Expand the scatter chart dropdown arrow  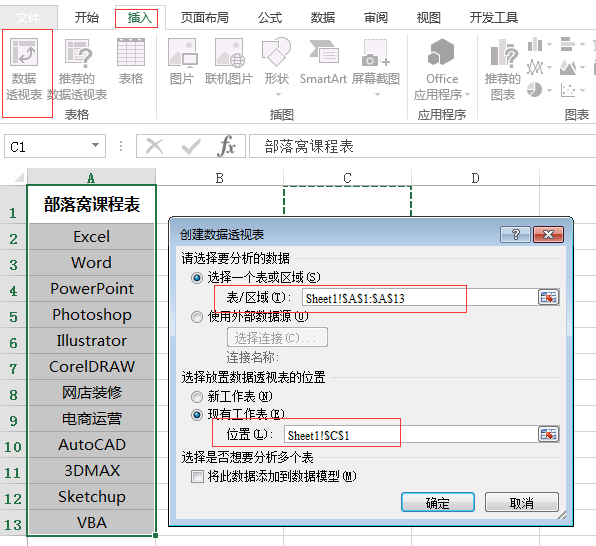point(582,90)
